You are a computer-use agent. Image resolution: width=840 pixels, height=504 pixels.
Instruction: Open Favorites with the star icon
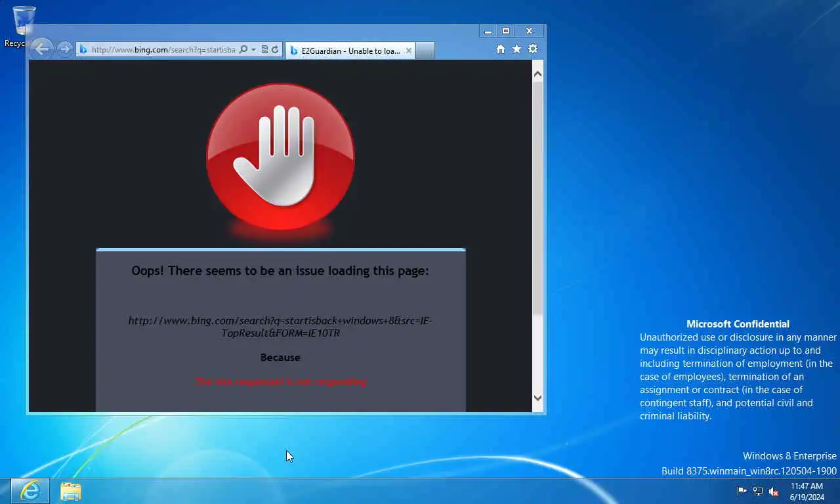[516, 49]
